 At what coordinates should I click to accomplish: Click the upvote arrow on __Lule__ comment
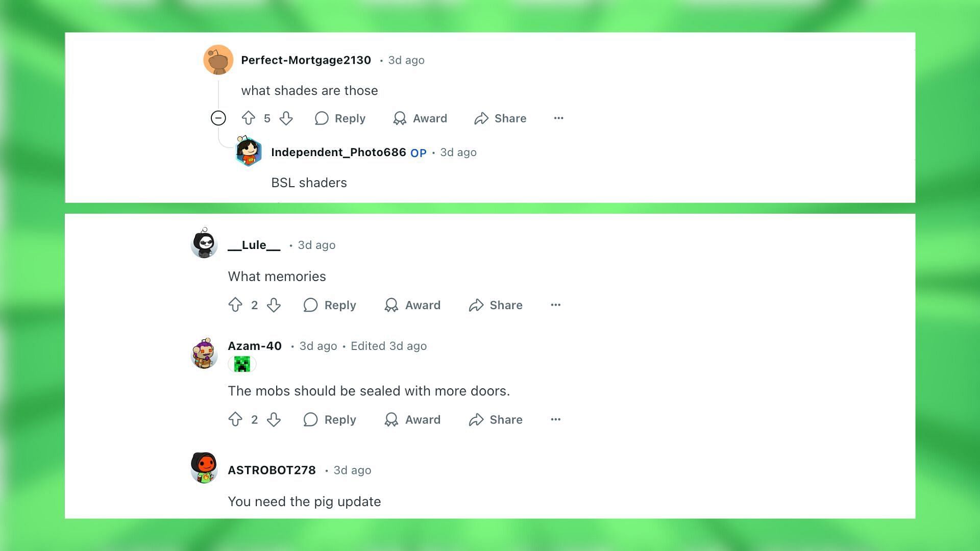(x=235, y=305)
